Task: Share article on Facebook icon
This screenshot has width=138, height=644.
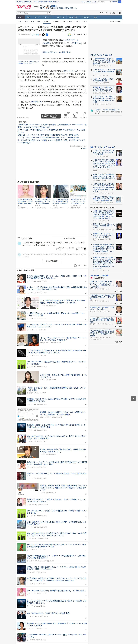Action: pyautogui.click(x=47, y=35)
